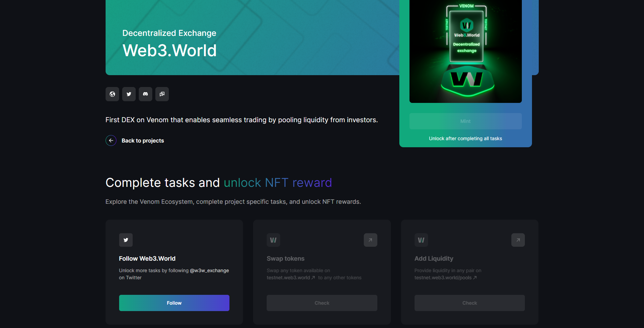This screenshot has height=328, width=644.
Task: Click the documentation icon beside Discord
Action: (x=162, y=94)
